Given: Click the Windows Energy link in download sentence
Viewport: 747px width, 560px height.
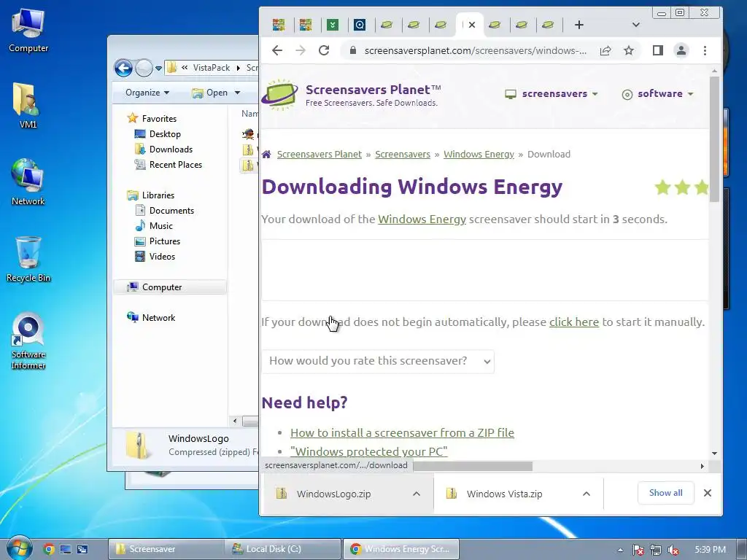Looking at the screenshot, I should (422, 219).
